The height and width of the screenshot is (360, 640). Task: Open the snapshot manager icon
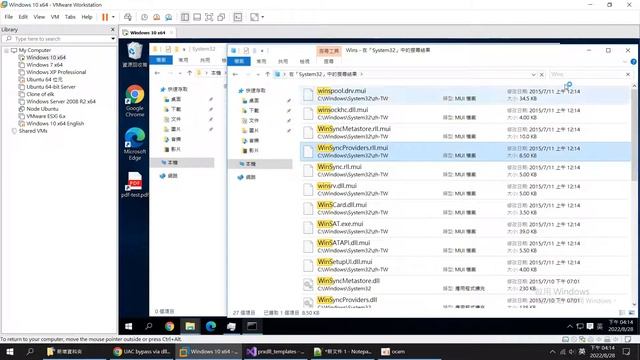pos(169,17)
